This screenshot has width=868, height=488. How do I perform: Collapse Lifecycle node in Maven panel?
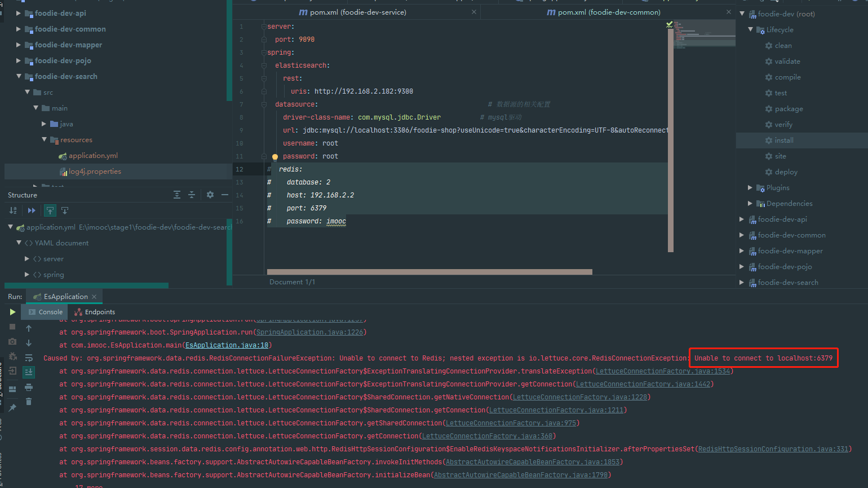click(x=751, y=29)
